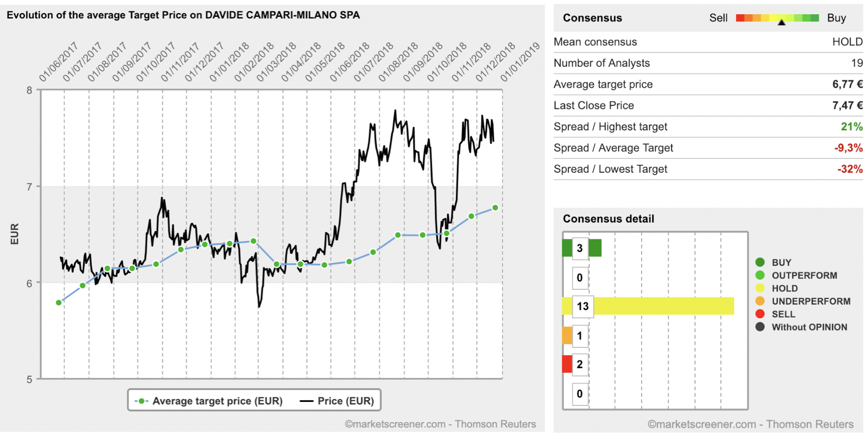Click the Consensus detail heading

click(609, 219)
